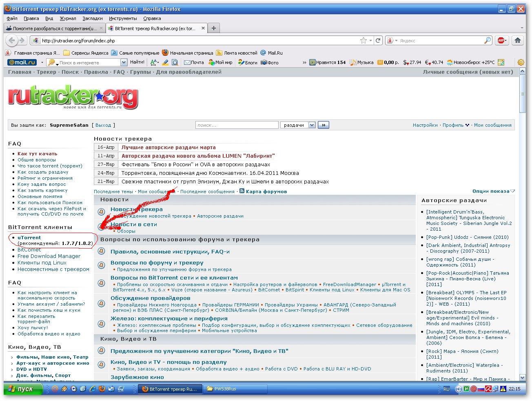Expand Опции показа display options
Viewport: 532px width, 401px height.
pyautogui.click(x=494, y=191)
